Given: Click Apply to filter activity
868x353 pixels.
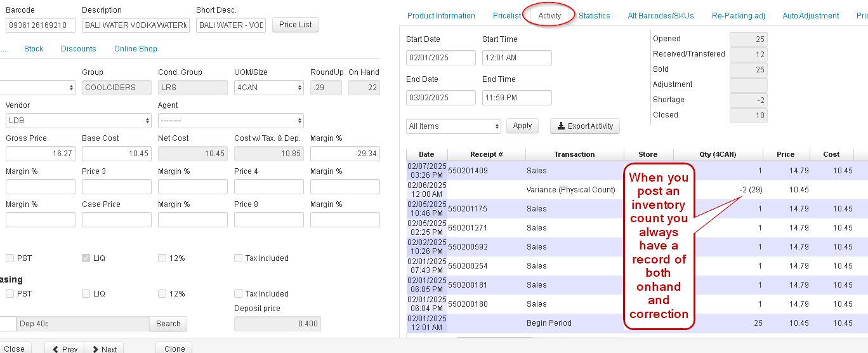Looking at the screenshot, I should pos(522,126).
